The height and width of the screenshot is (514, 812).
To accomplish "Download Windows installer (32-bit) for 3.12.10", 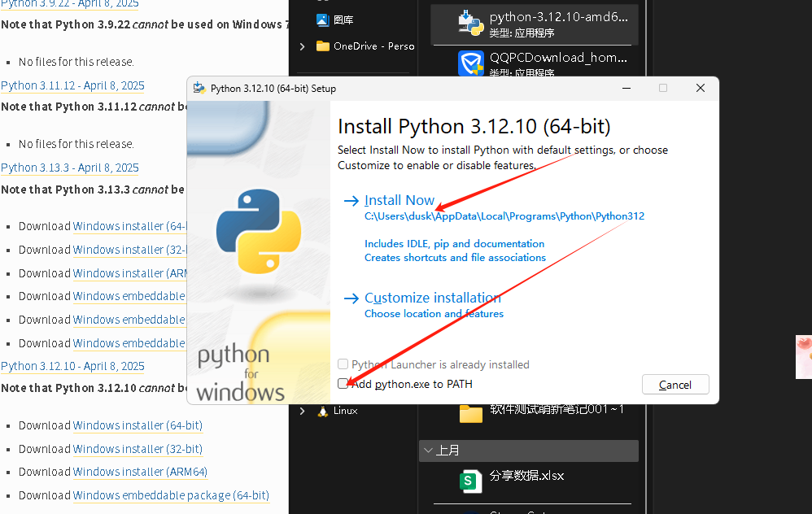I will (138, 449).
